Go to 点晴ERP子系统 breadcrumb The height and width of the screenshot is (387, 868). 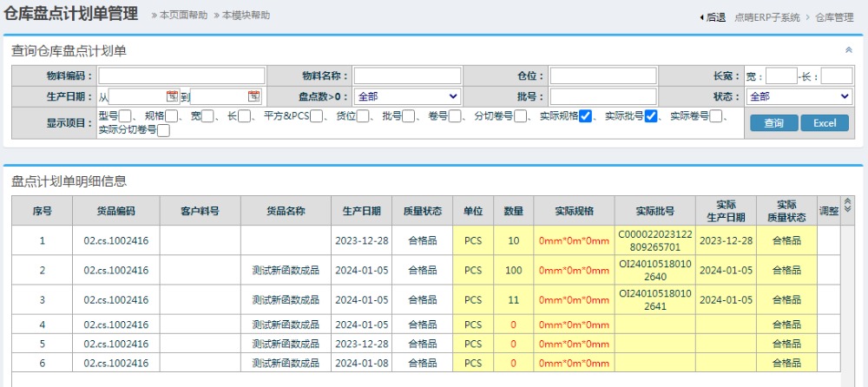[766, 16]
